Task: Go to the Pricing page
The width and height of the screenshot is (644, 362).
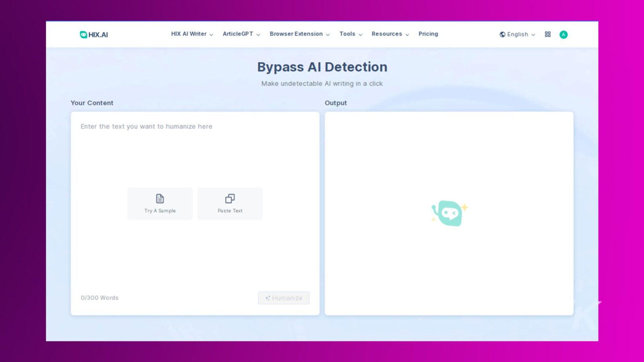Action: [428, 34]
